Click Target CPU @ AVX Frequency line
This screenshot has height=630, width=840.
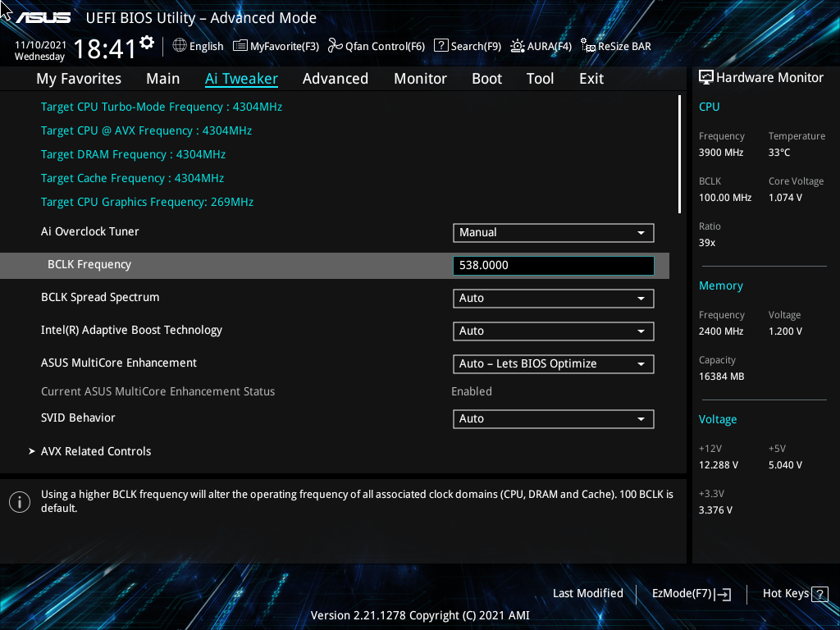pos(146,130)
